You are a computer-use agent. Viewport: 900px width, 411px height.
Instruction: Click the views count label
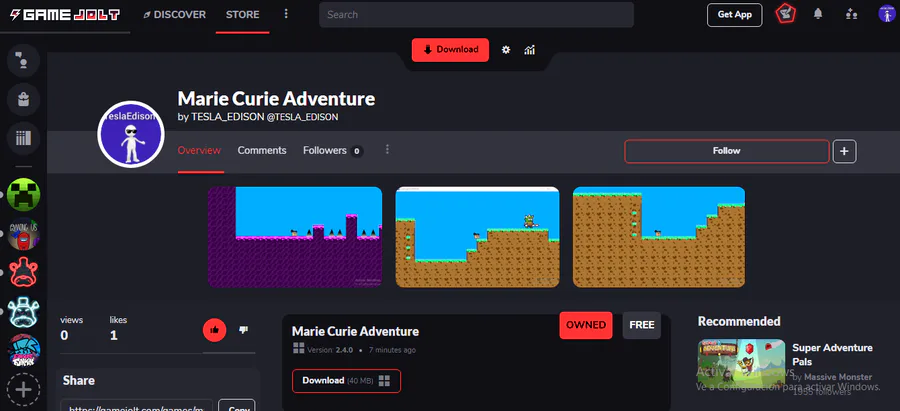[72, 320]
